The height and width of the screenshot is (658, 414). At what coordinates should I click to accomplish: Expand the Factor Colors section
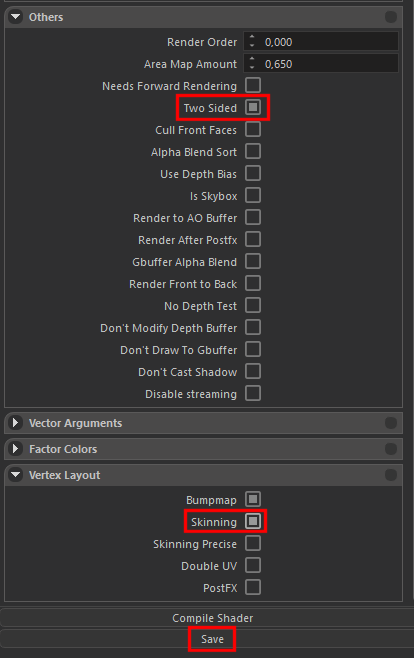[16, 449]
